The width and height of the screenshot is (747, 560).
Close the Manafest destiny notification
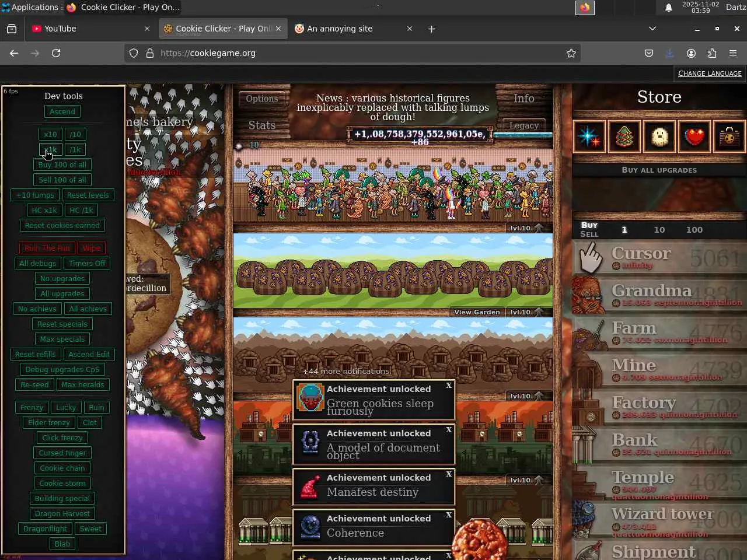tap(449, 474)
